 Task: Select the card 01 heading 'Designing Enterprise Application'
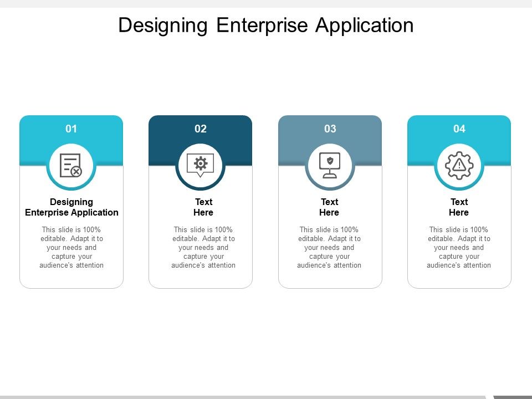[x=71, y=207]
